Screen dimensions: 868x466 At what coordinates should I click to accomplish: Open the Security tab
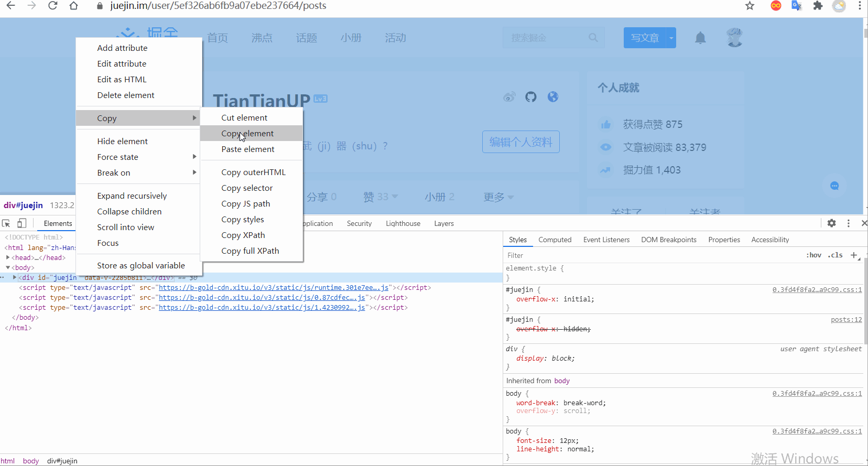(359, 223)
